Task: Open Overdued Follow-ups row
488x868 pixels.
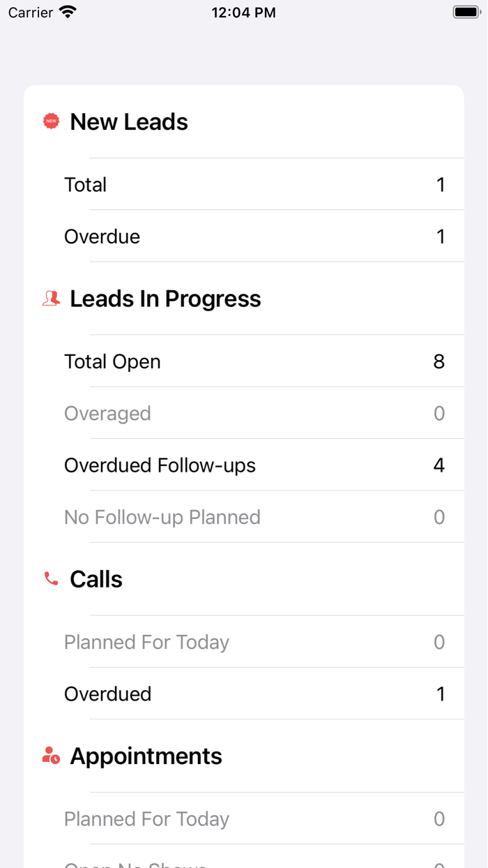Action: click(x=254, y=465)
